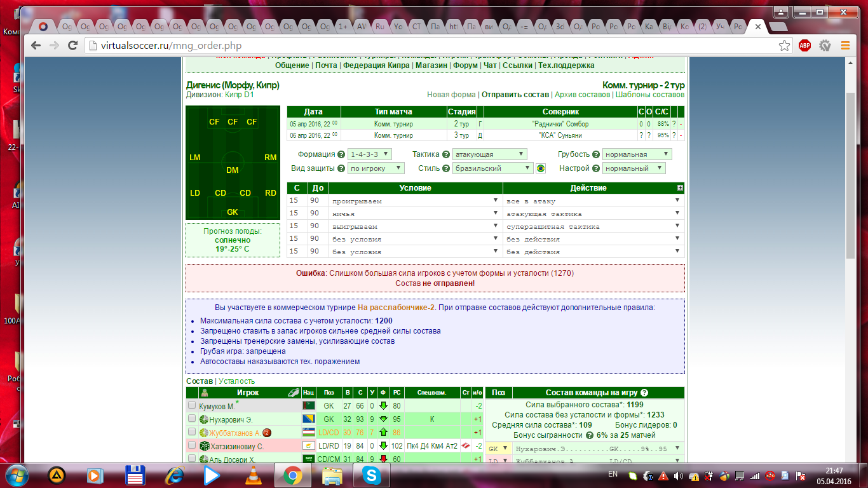Click the help icon next to Тактика
The width and height of the screenshot is (868, 488).
click(x=447, y=154)
